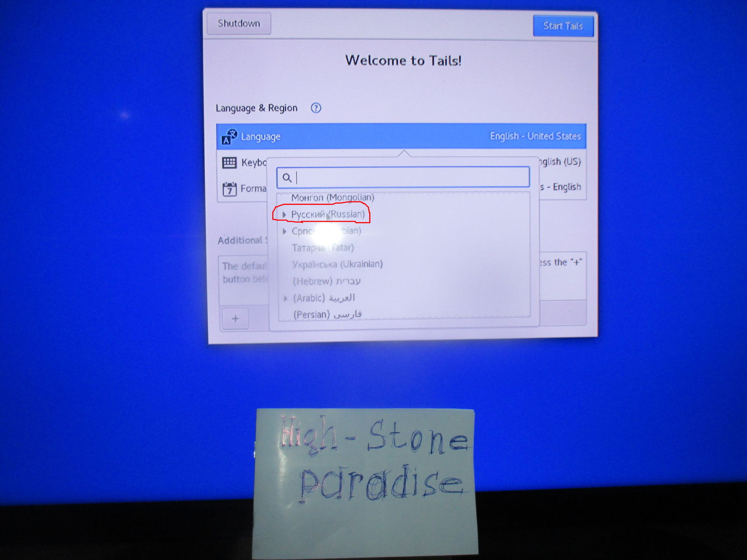
Task: Select the Persian language entry
Action: pyautogui.click(x=328, y=315)
